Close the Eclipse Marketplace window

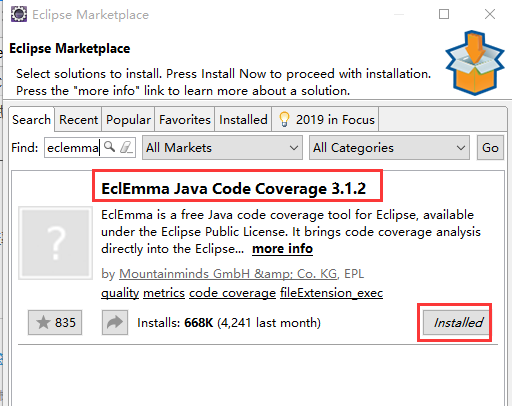point(490,14)
